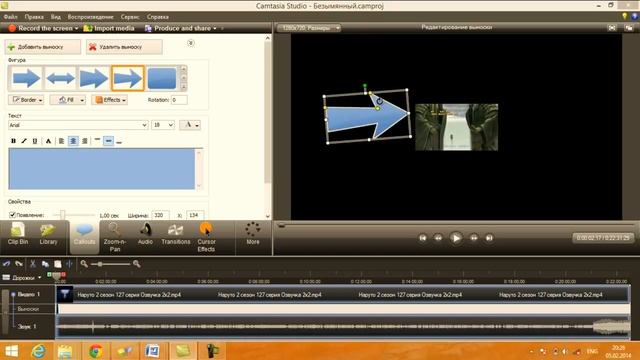Click the Redo icon in timeline toolbar
Screen dimensions: 640x360
19,264
